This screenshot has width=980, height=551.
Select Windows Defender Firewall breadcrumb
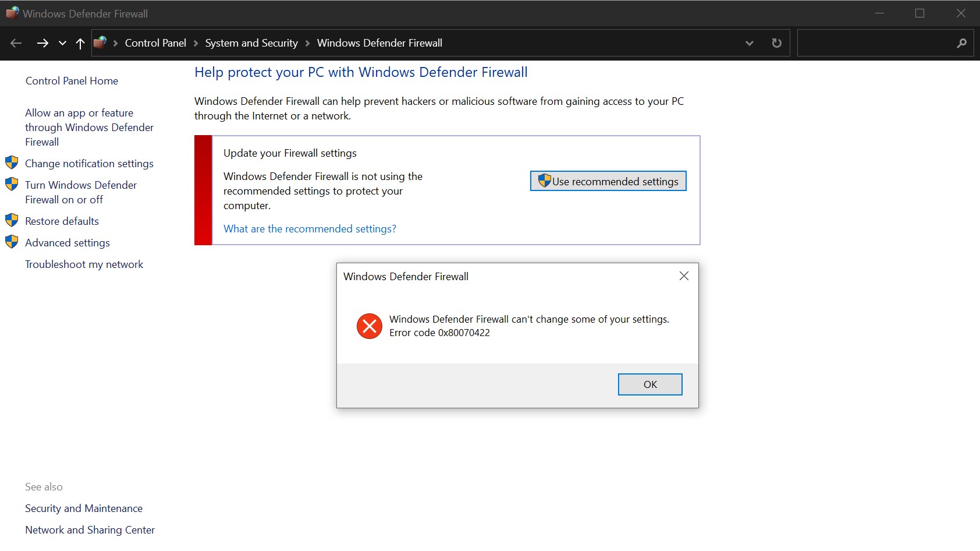[x=379, y=43]
